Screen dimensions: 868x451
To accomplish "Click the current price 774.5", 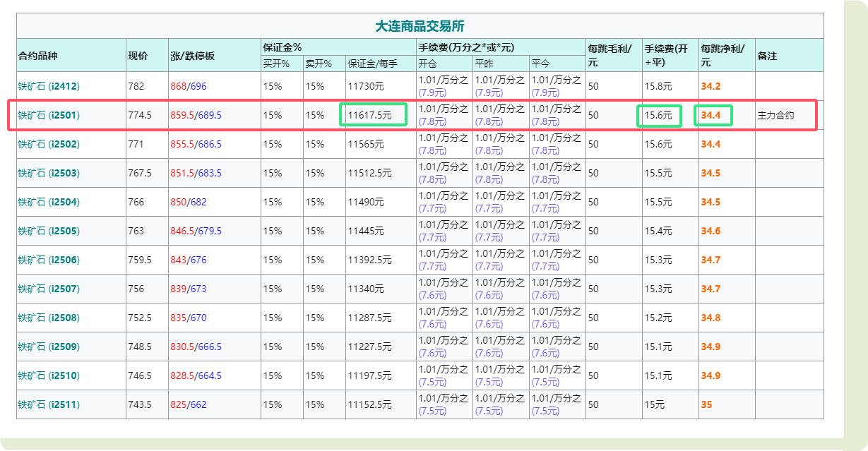I will (140, 115).
